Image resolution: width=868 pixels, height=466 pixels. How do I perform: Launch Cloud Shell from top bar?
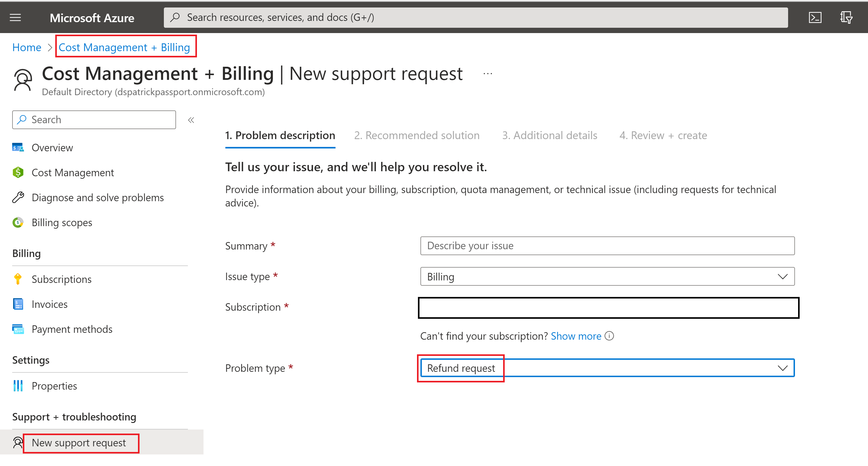[815, 17]
